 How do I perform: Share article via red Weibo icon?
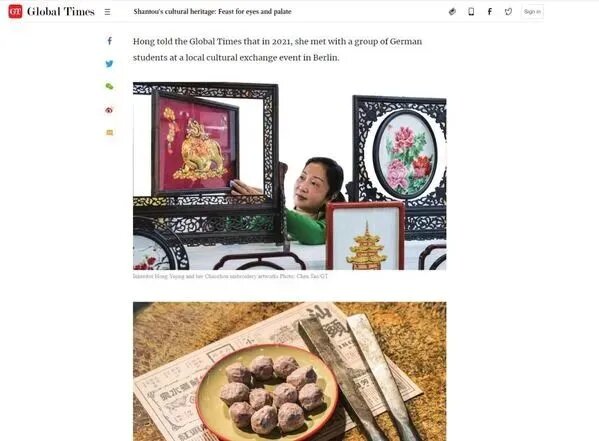point(109,110)
